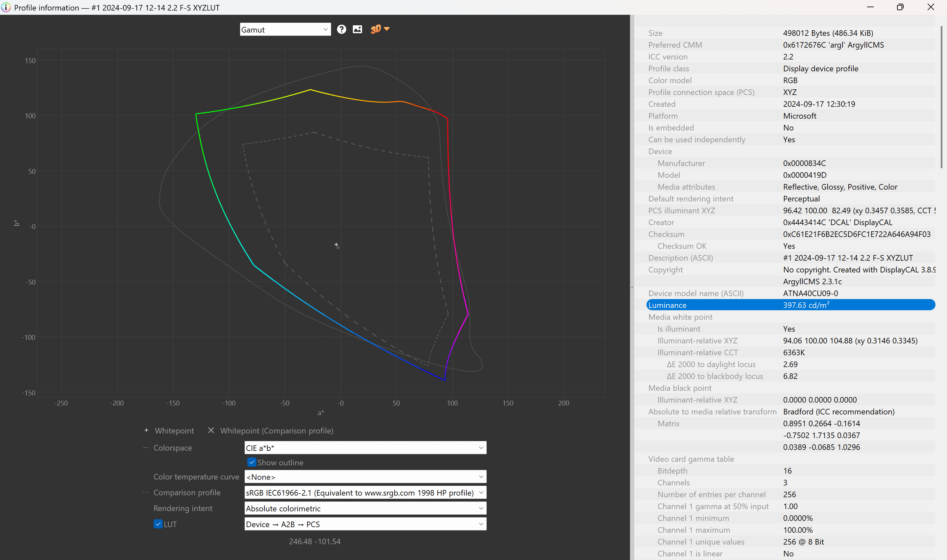947x560 pixels.
Task: Open the Gamut plot type dropdown
Action: point(285,30)
